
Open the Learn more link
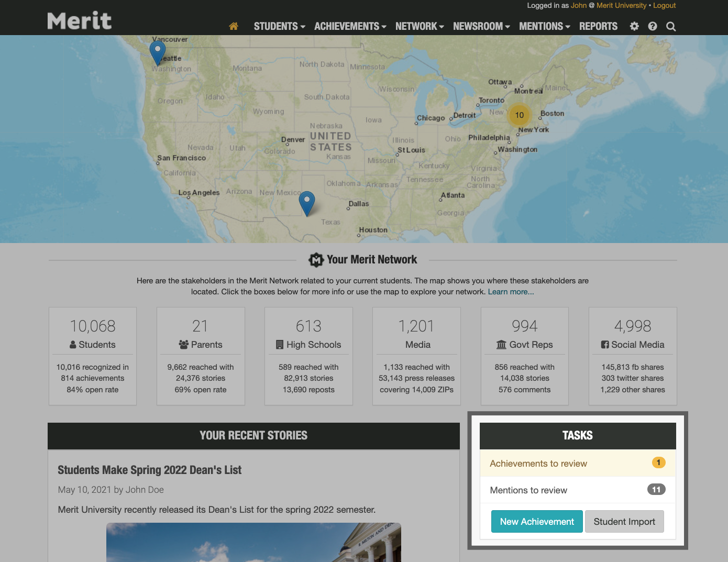(511, 291)
